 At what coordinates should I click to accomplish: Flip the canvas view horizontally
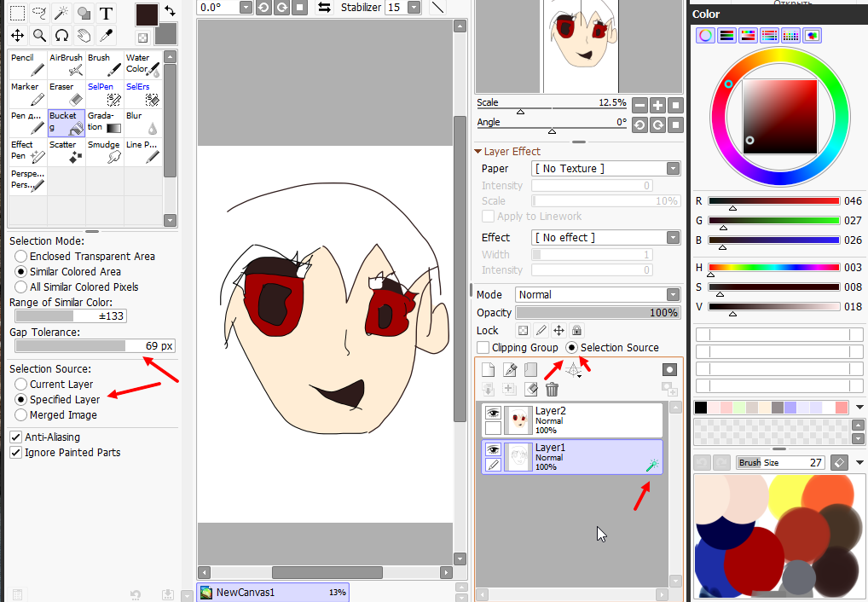click(324, 7)
